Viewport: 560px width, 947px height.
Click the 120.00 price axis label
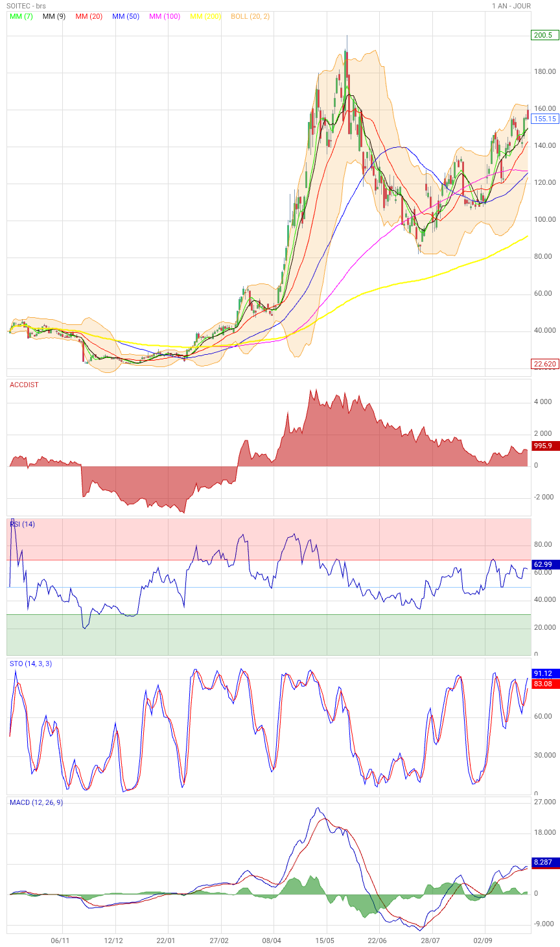[x=545, y=182]
